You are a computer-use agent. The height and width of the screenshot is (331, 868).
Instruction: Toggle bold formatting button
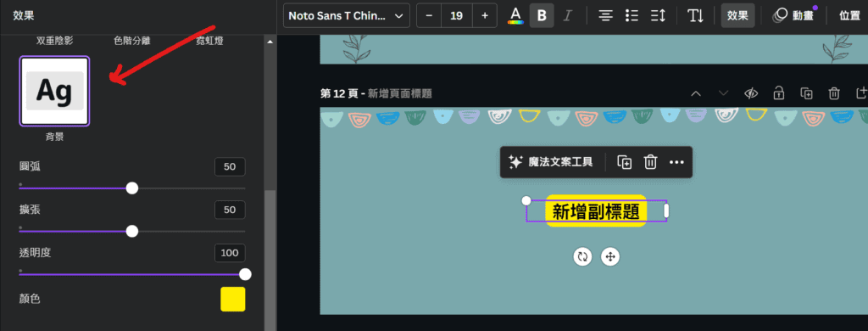[x=542, y=15]
